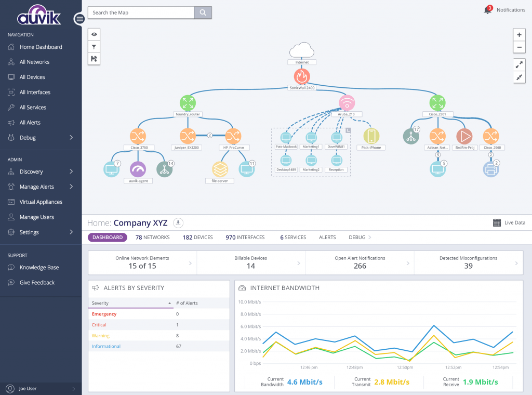Switch to the 6 SERVICES tab
The height and width of the screenshot is (395, 532).
coord(293,237)
